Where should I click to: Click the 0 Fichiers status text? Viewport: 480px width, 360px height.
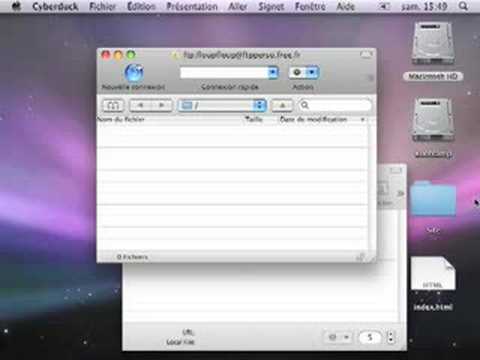coord(132,257)
